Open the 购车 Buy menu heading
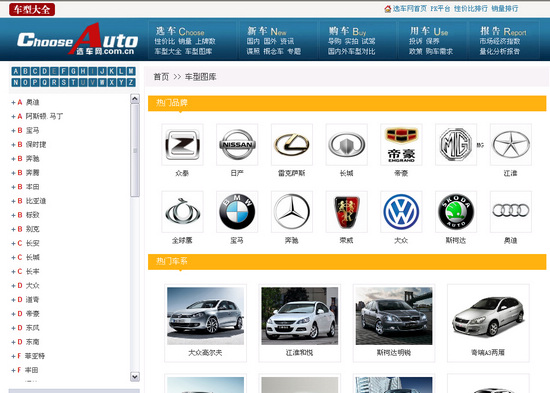Viewport: 550px width, 393px height. coord(347,31)
